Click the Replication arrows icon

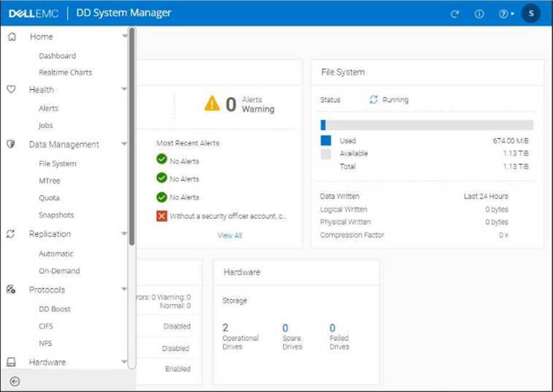pyautogui.click(x=11, y=233)
